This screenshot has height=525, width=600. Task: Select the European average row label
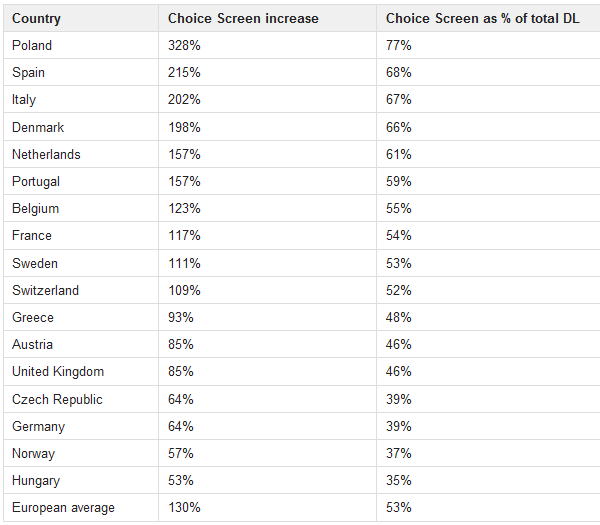pyautogui.click(x=63, y=507)
